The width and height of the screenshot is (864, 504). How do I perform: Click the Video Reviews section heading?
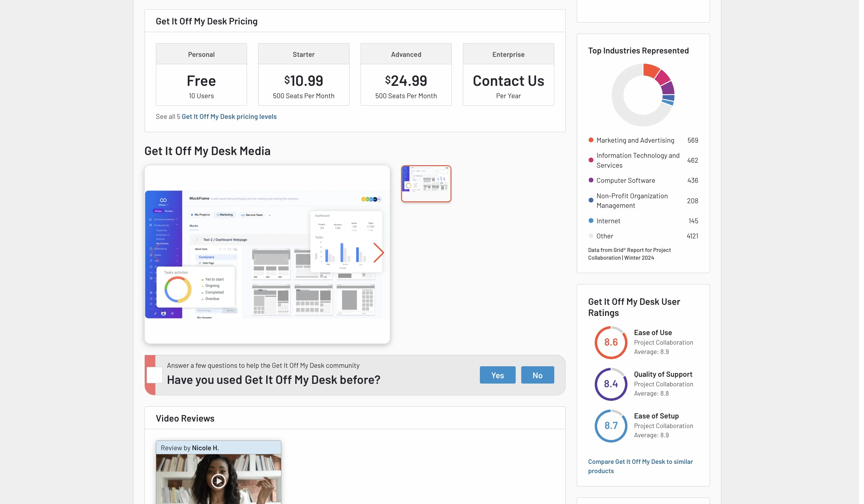[185, 418]
